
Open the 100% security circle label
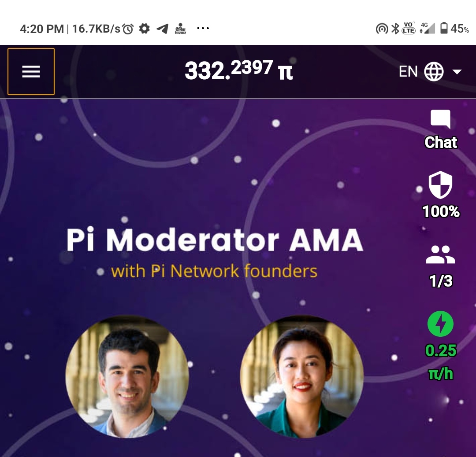[441, 211]
